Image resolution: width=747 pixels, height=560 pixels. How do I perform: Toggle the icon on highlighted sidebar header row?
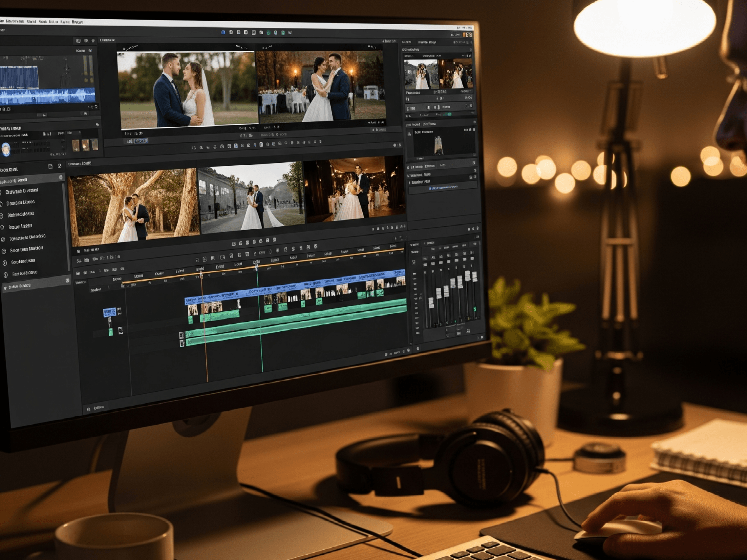[x=61, y=177]
